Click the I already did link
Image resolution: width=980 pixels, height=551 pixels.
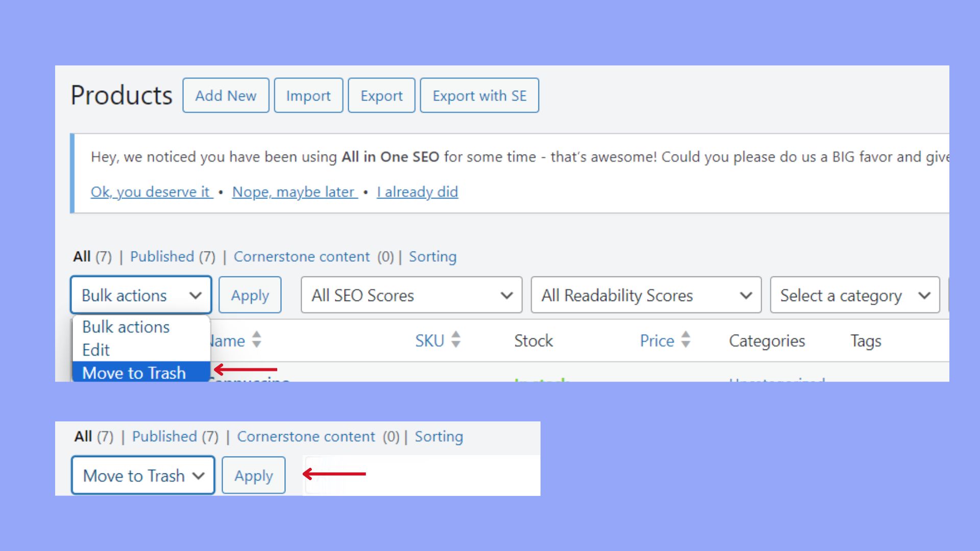click(417, 192)
